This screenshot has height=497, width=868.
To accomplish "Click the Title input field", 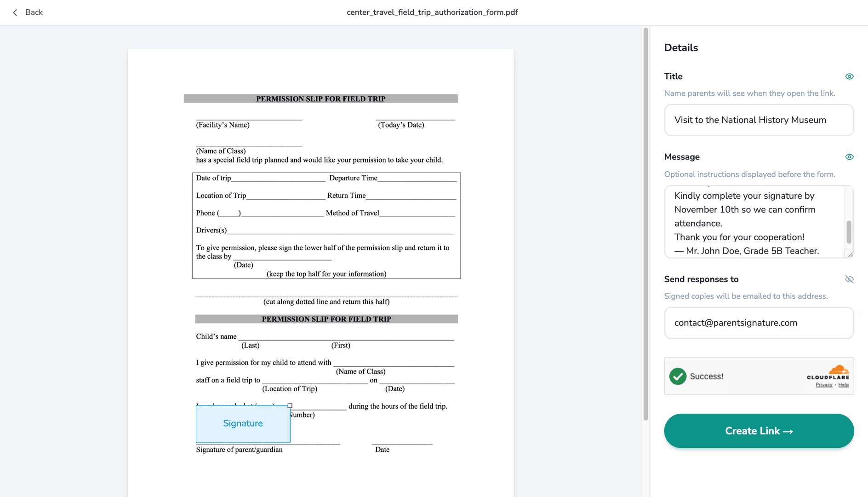I will [759, 120].
